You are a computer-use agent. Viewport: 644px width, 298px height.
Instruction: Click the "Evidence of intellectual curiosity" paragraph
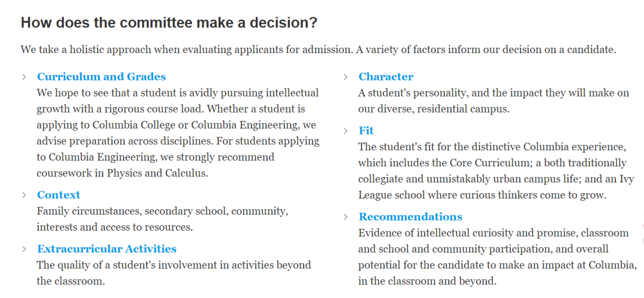pyautogui.click(x=497, y=256)
